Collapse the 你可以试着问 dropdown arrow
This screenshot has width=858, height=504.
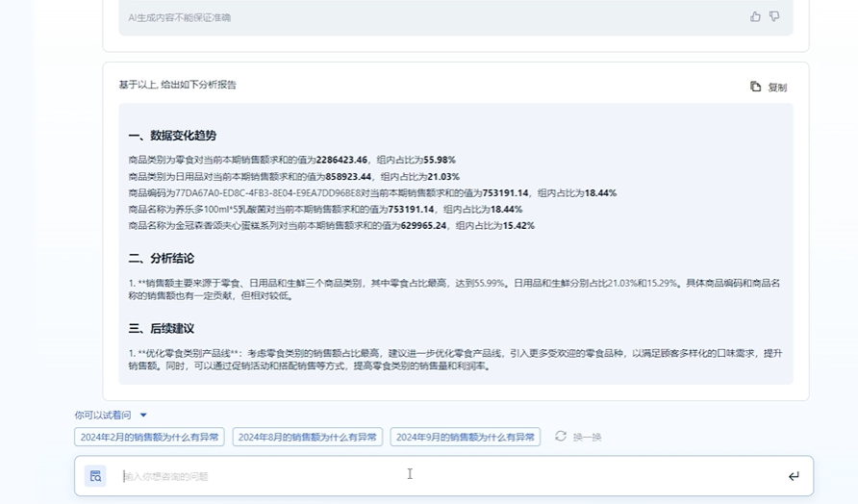click(x=143, y=416)
